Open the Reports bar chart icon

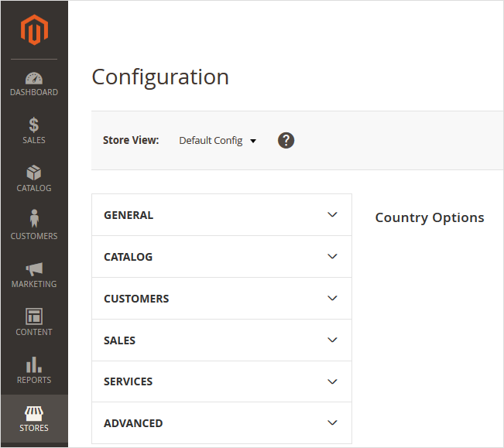34,371
